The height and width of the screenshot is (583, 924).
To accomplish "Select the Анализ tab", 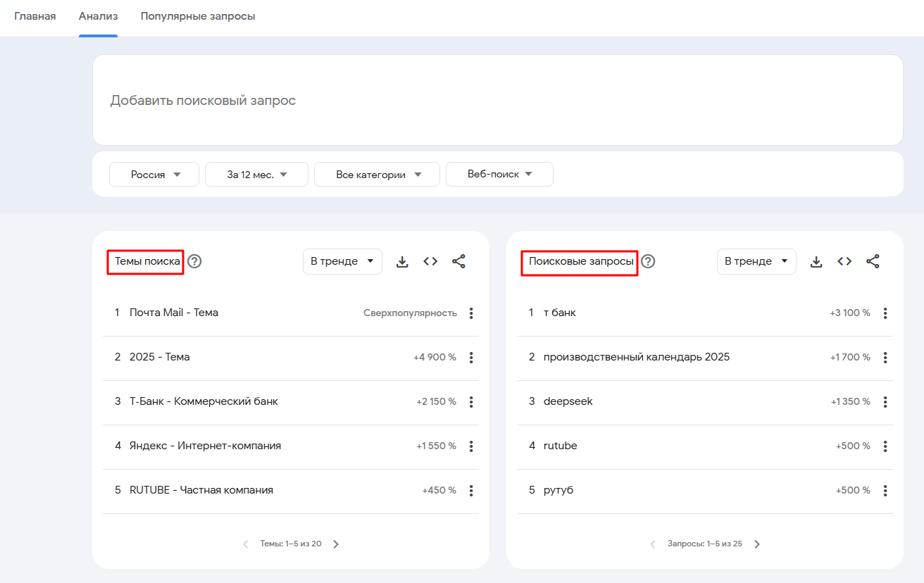I will coord(98,16).
